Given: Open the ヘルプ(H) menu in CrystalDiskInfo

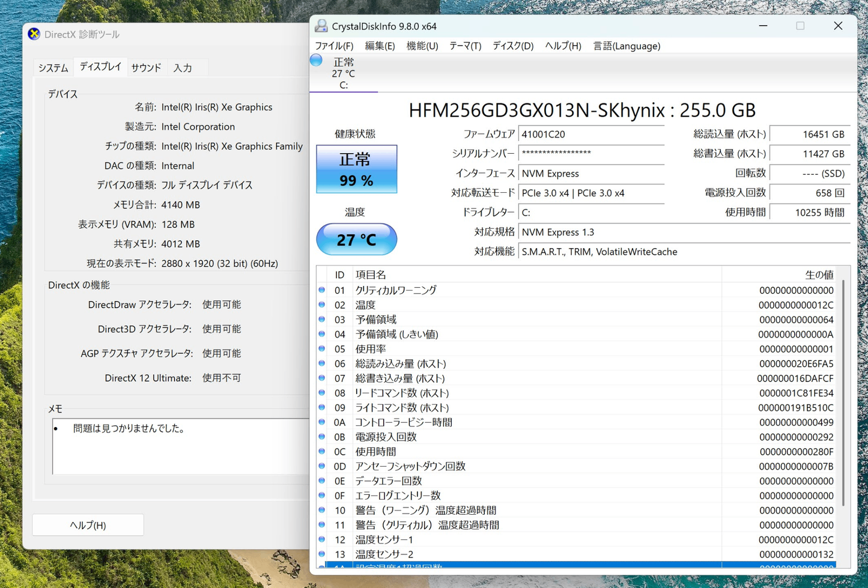Looking at the screenshot, I should 563,46.
